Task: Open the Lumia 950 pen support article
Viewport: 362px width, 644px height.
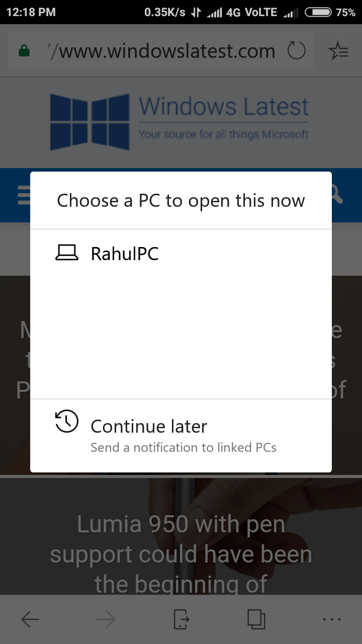Action: pyautogui.click(x=181, y=553)
